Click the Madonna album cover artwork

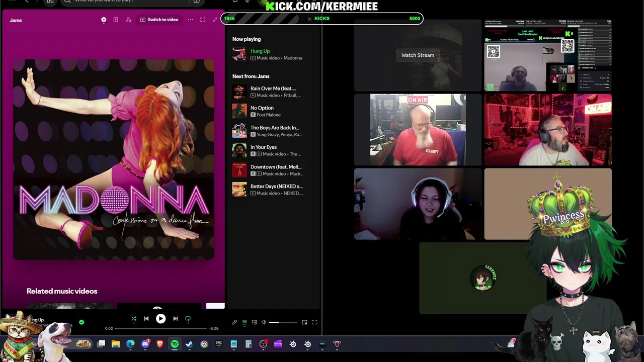114,160
